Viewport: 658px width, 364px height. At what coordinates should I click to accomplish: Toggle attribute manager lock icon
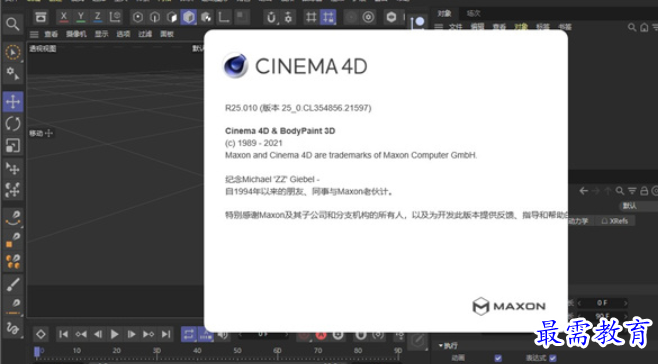[x=644, y=191]
